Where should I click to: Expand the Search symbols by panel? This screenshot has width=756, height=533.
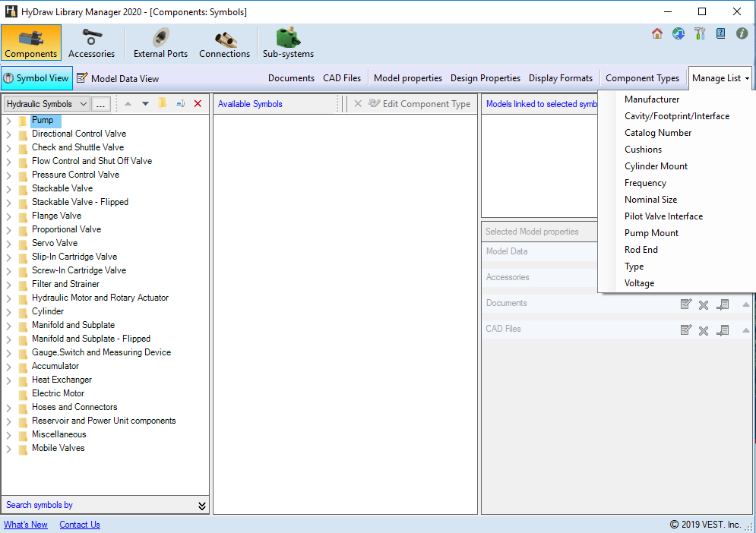tap(202, 506)
